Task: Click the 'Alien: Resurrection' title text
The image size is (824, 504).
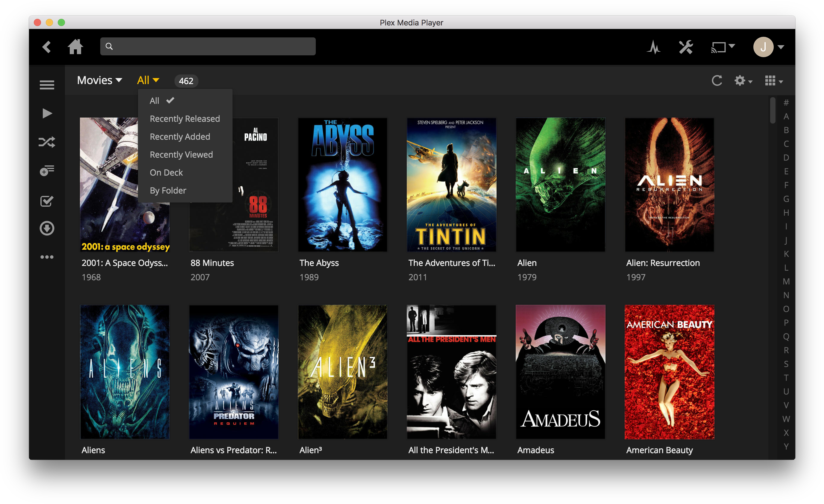Action: 663,263
